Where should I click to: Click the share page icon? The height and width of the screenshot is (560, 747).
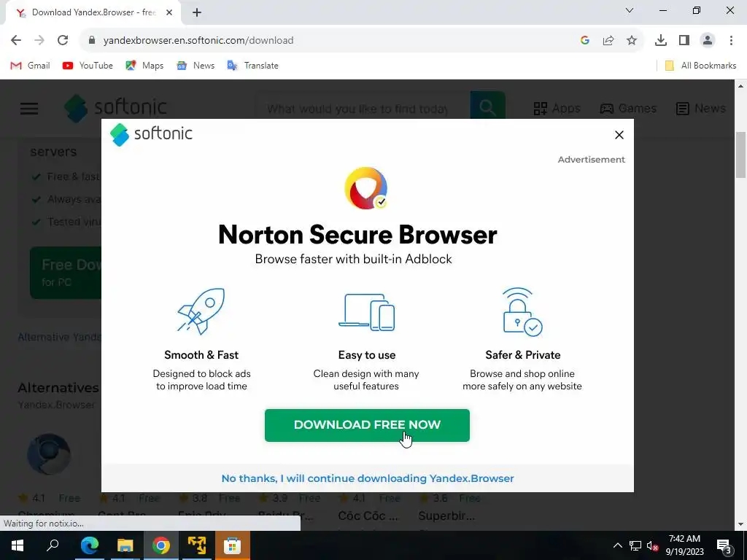coord(608,41)
